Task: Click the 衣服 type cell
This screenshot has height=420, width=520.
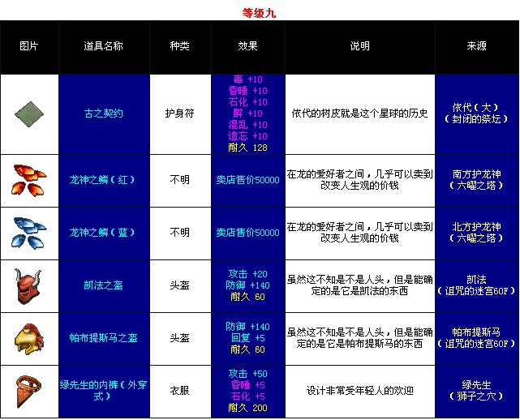Action: coord(179,391)
